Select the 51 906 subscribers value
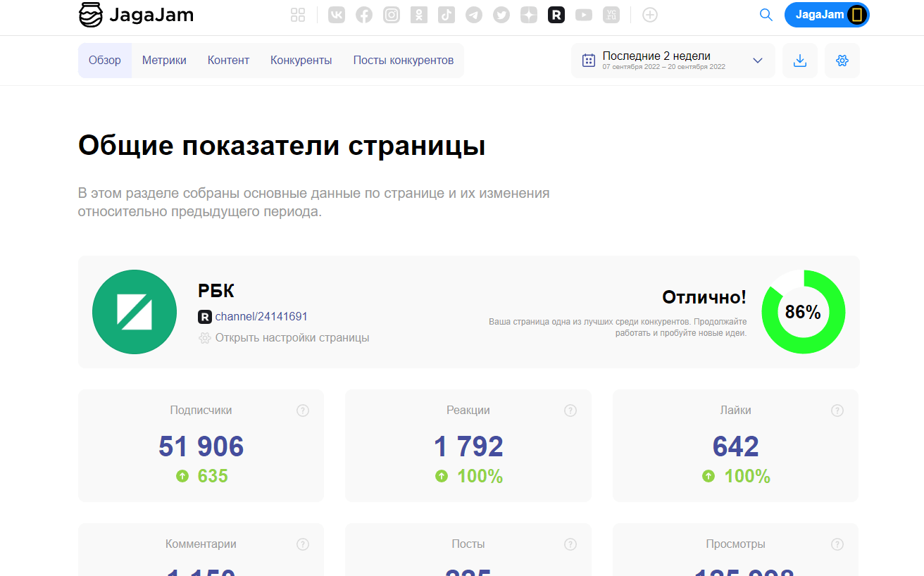The width and height of the screenshot is (924, 576). coord(201,446)
